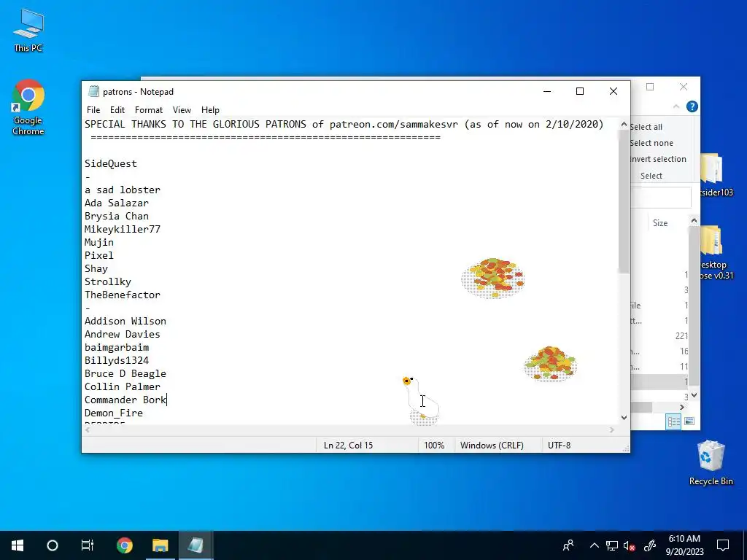Switch Explorer to details view icon
Image resolution: width=747 pixels, height=560 pixels.
coord(673,421)
